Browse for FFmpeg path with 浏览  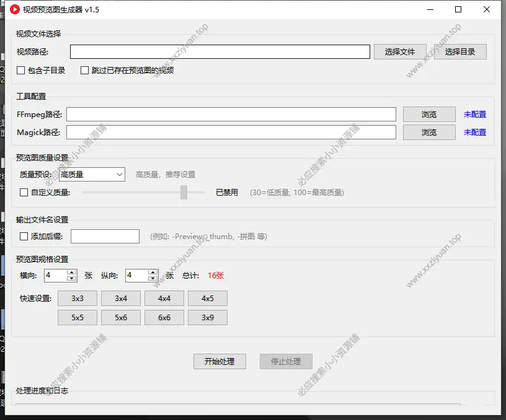click(429, 114)
